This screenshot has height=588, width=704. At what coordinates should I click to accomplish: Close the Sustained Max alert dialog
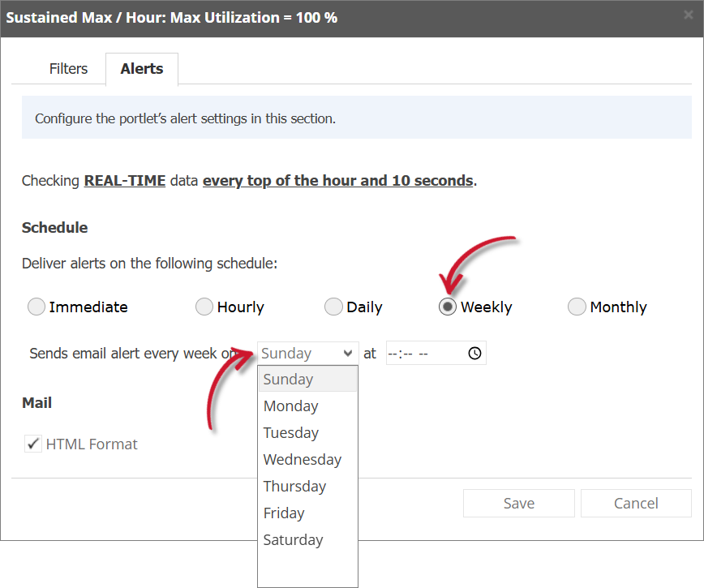click(x=689, y=14)
